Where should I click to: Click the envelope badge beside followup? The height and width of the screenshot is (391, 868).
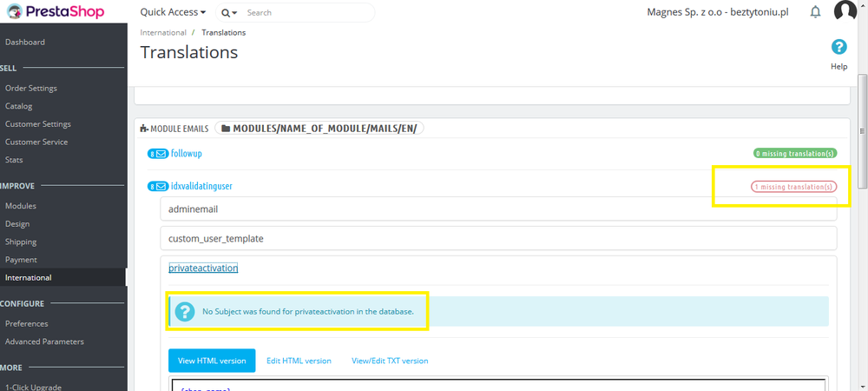158,154
